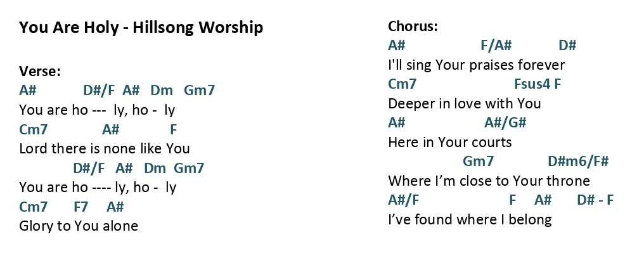Click the lyric 'Here in Your courts'

(x=450, y=142)
